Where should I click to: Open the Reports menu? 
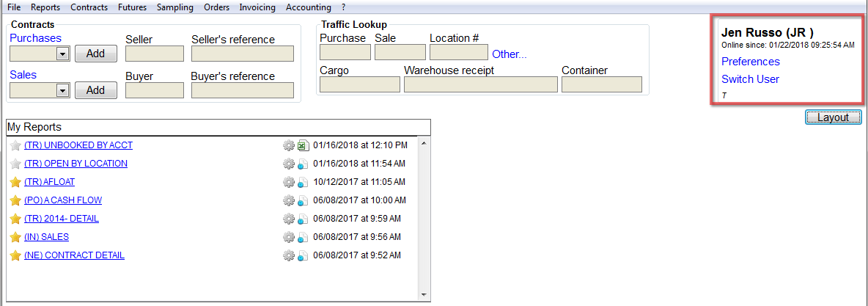[45, 7]
